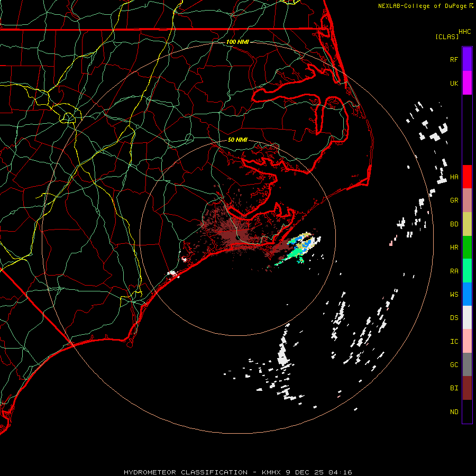Click the ND legend label

(454, 412)
